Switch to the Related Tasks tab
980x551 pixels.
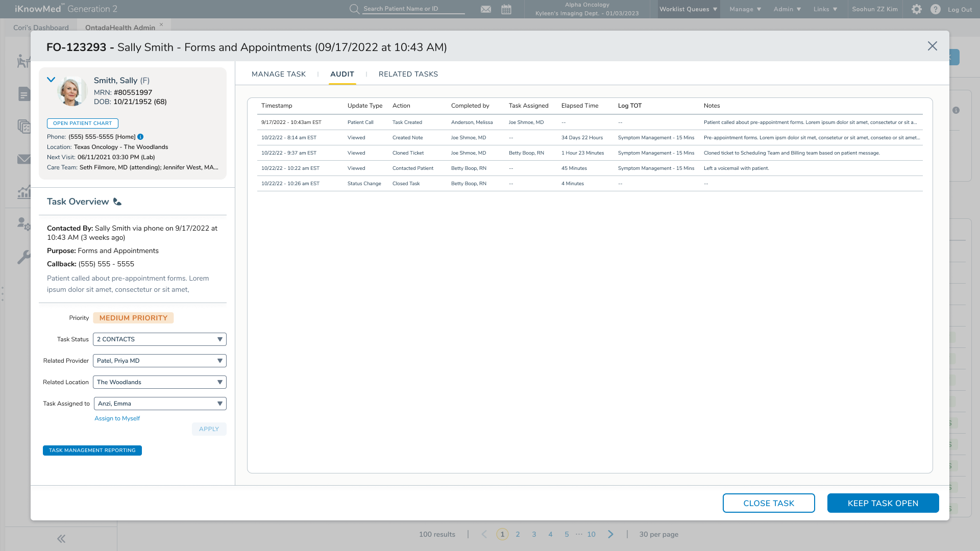(x=408, y=74)
